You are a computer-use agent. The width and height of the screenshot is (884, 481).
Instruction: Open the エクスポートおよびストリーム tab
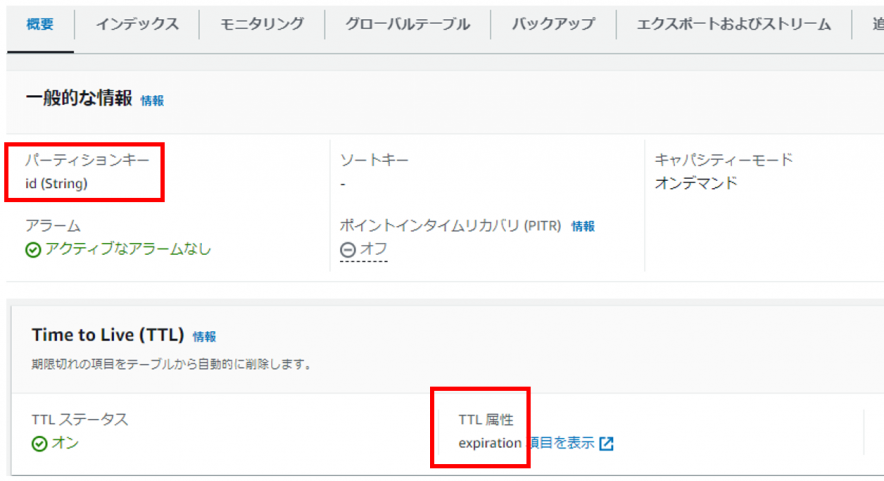click(733, 25)
